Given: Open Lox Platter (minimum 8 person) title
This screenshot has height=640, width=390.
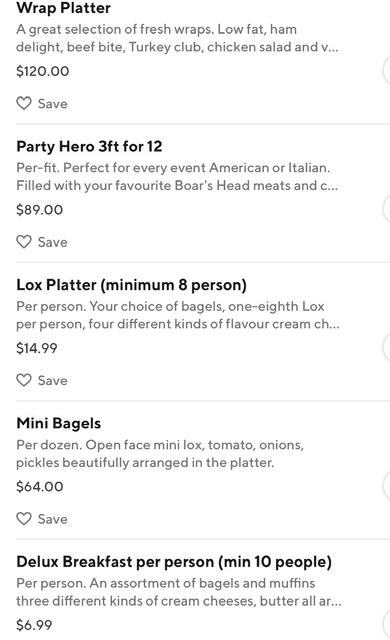Looking at the screenshot, I should (x=131, y=285).
